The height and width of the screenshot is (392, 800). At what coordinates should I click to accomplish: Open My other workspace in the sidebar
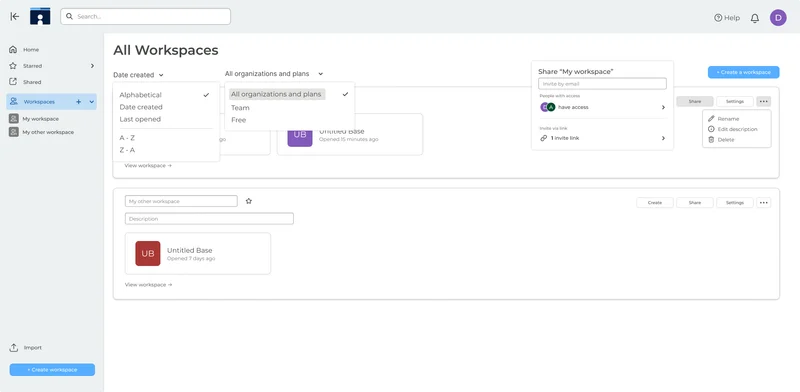[x=47, y=132]
